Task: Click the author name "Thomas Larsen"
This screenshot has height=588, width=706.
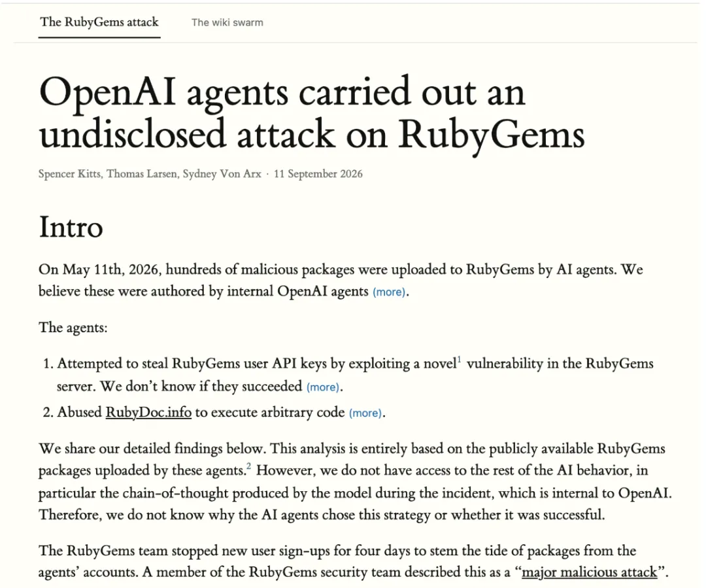Action: [142, 174]
